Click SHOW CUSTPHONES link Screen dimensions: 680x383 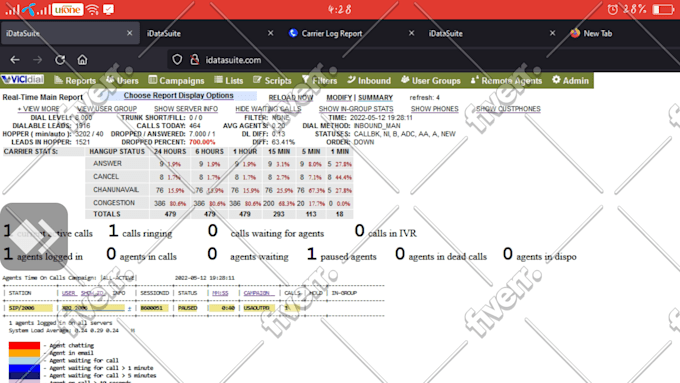click(x=508, y=109)
